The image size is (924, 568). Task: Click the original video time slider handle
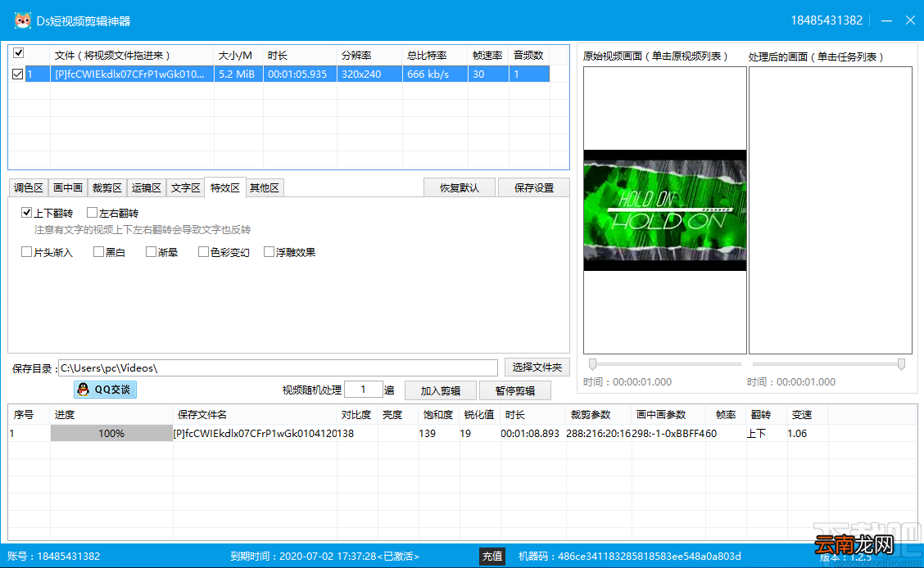point(593,364)
